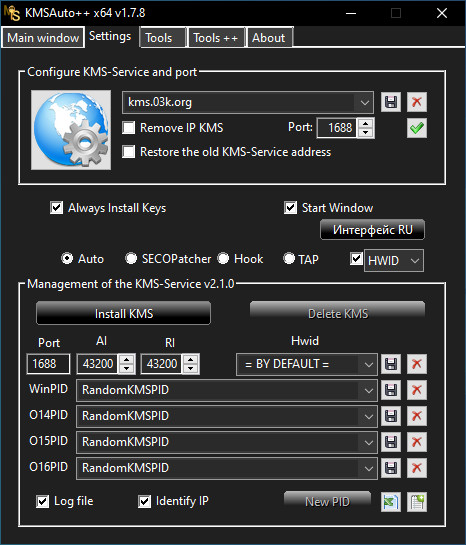The width and height of the screenshot is (466, 545).
Task: Select the Settings tab
Action: (110, 36)
